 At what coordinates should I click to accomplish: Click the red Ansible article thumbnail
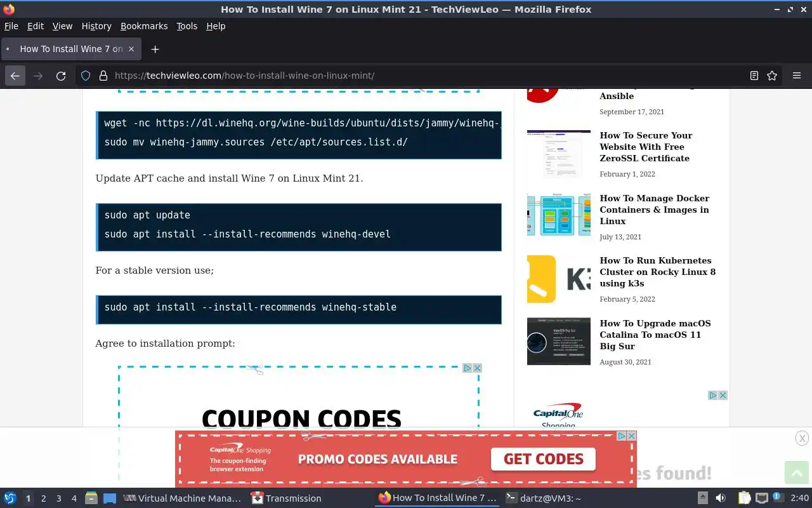pos(543,96)
